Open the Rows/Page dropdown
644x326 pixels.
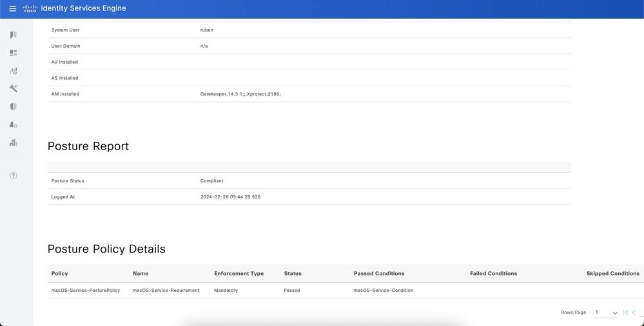[x=606, y=312]
